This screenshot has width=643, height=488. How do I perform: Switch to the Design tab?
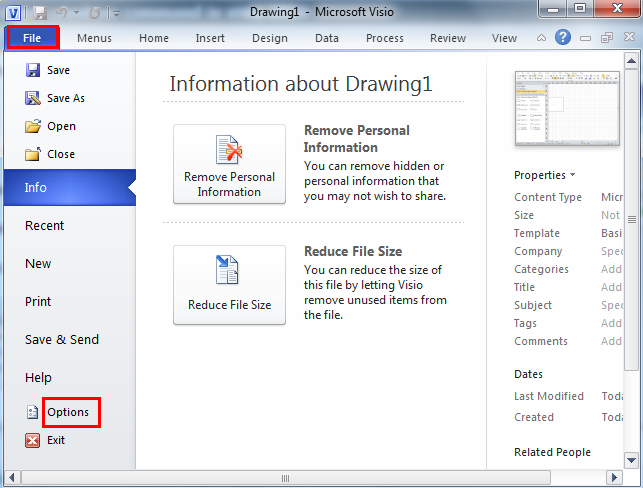click(x=270, y=38)
